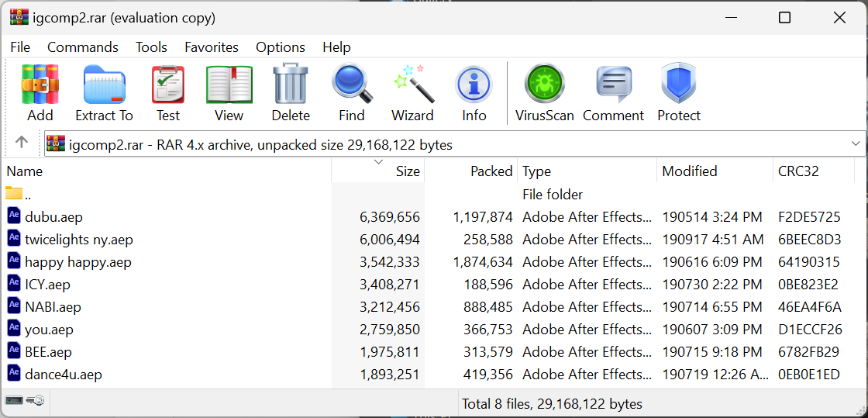
Task: Launch the Wizard wand tool
Action: pos(413,84)
